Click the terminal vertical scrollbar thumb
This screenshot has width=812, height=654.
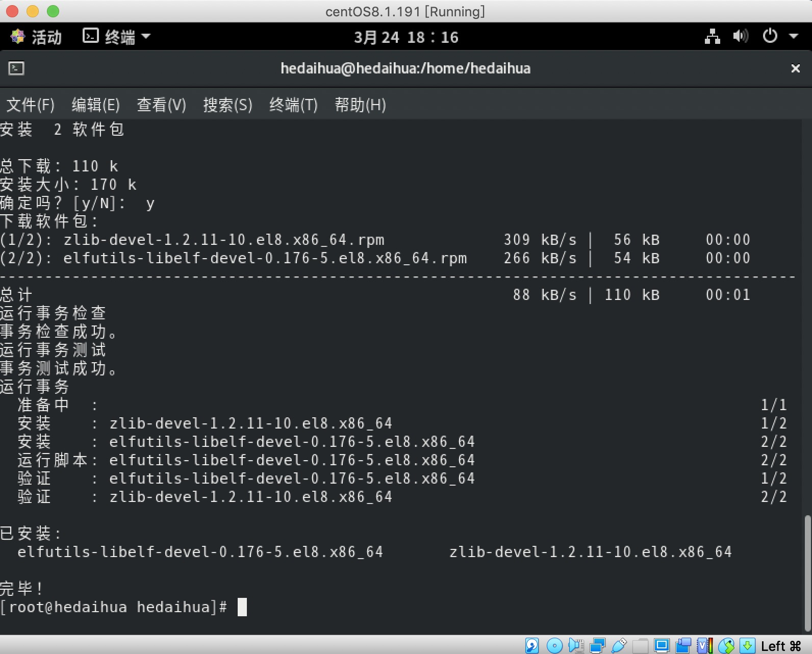[807, 573]
